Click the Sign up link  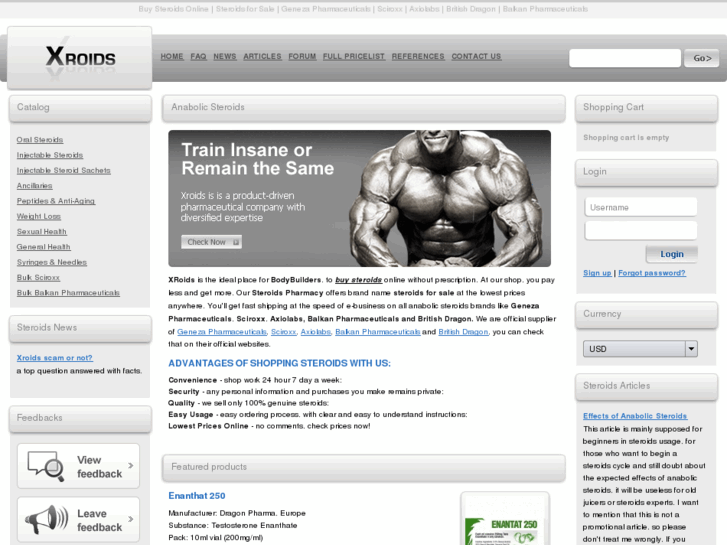(597, 273)
